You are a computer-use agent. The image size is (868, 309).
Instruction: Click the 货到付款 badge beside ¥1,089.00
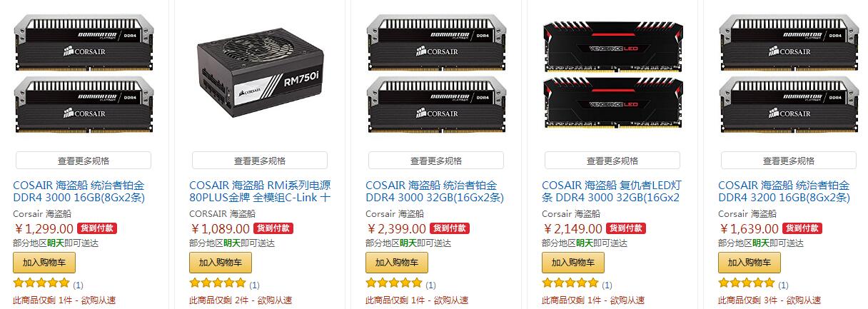coord(273,228)
